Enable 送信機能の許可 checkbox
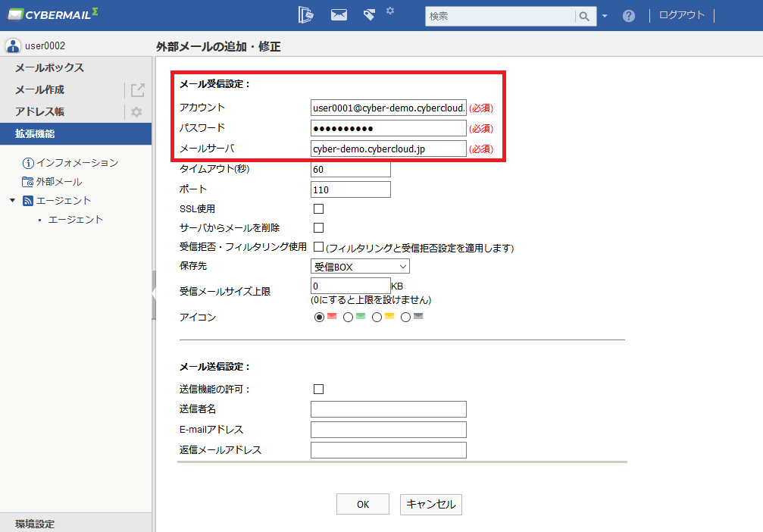The image size is (763, 532). pos(319,389)
